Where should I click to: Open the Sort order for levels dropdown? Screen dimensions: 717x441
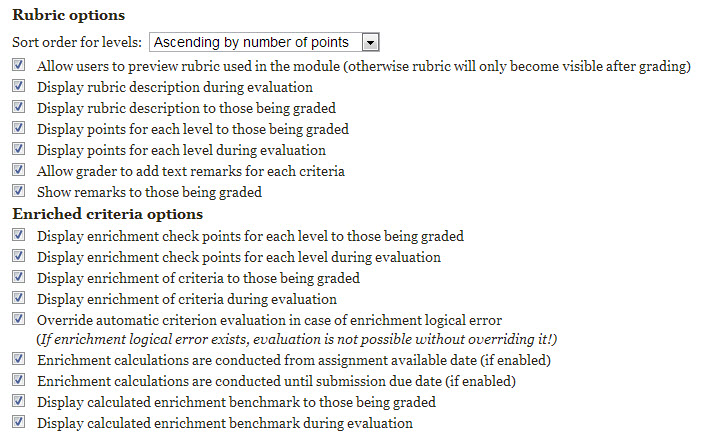point(265,42)
